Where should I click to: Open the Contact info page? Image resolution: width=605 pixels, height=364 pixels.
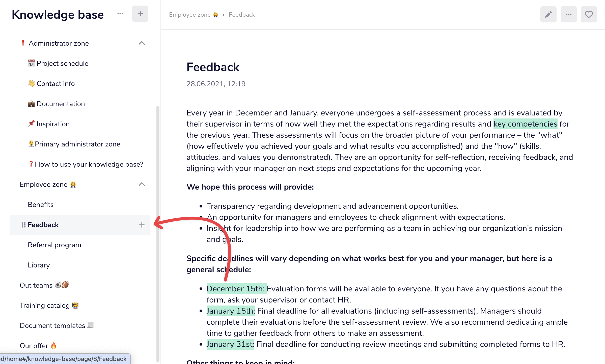coord(51,83)
